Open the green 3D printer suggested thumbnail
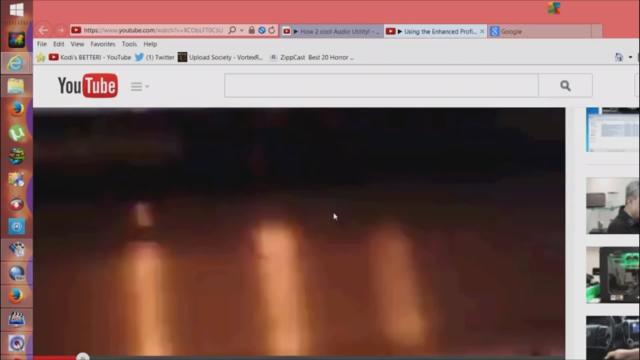This screenshot has width=640, height=360. coord(613,275)
